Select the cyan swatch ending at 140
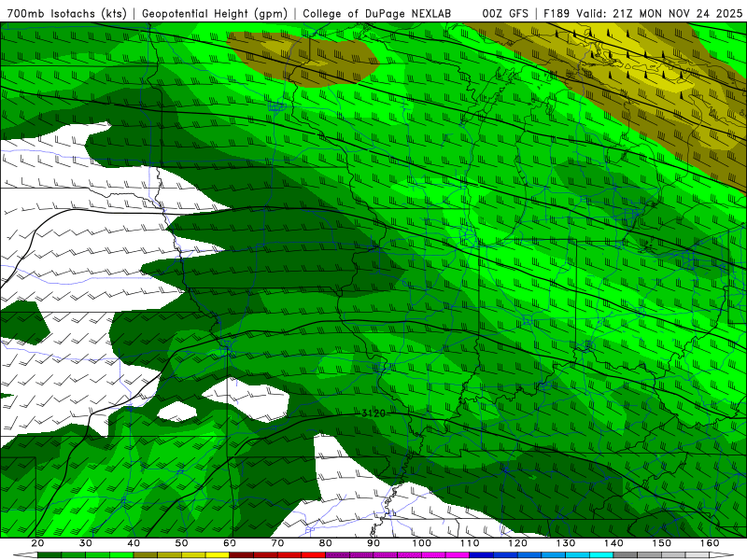The image size is (747, 560). (601, 554)
